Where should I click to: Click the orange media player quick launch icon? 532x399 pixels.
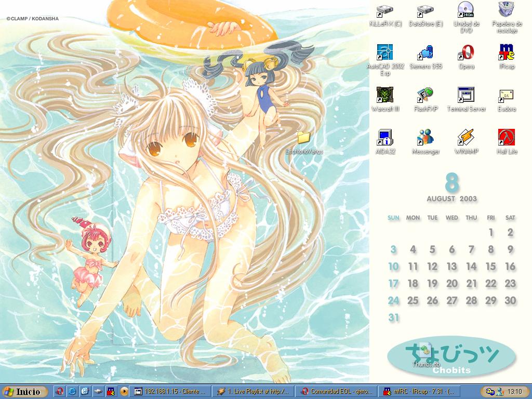tap(124, 392)
